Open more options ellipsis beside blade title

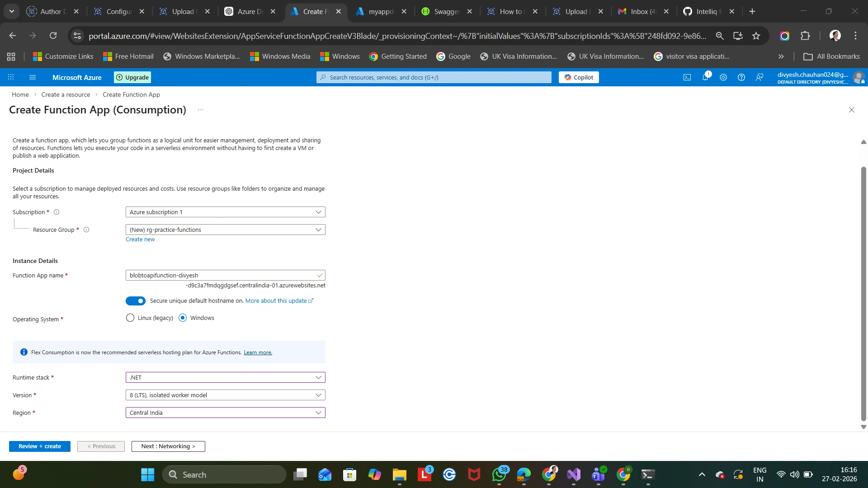[201, 110]
